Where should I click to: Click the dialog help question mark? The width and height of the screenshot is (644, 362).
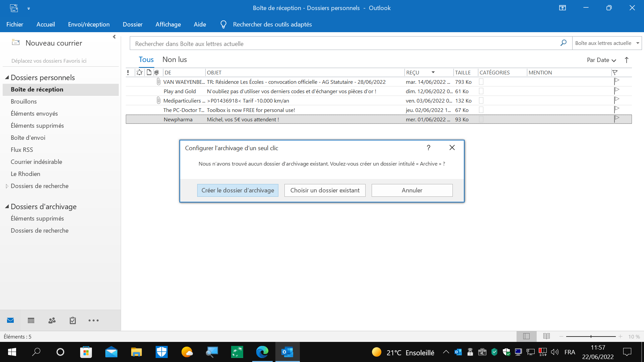pyautogui.click(x=428, y=148)
